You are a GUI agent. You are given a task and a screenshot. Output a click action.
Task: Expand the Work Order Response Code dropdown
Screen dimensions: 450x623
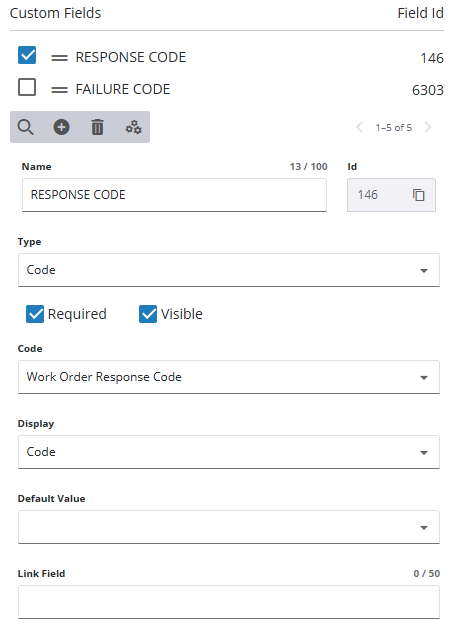coord(229,377)
